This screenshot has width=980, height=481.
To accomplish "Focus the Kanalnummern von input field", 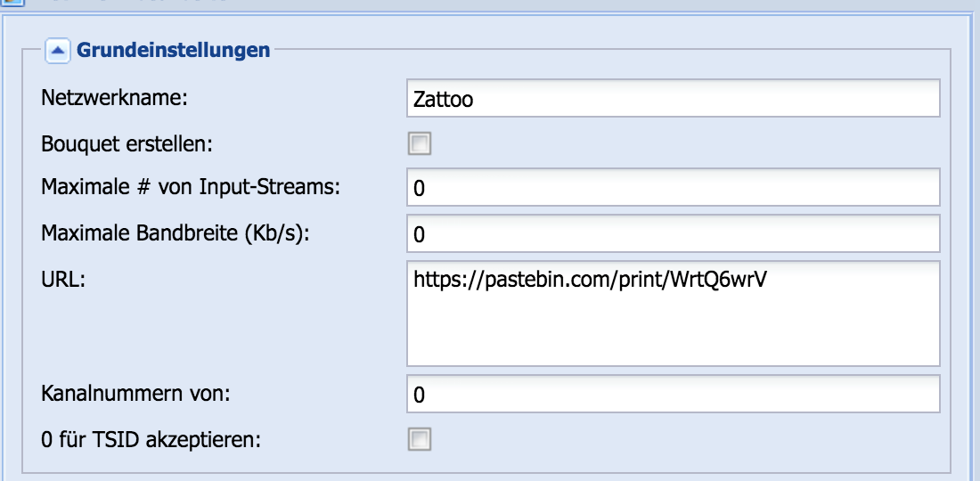I will pos(674,394).
